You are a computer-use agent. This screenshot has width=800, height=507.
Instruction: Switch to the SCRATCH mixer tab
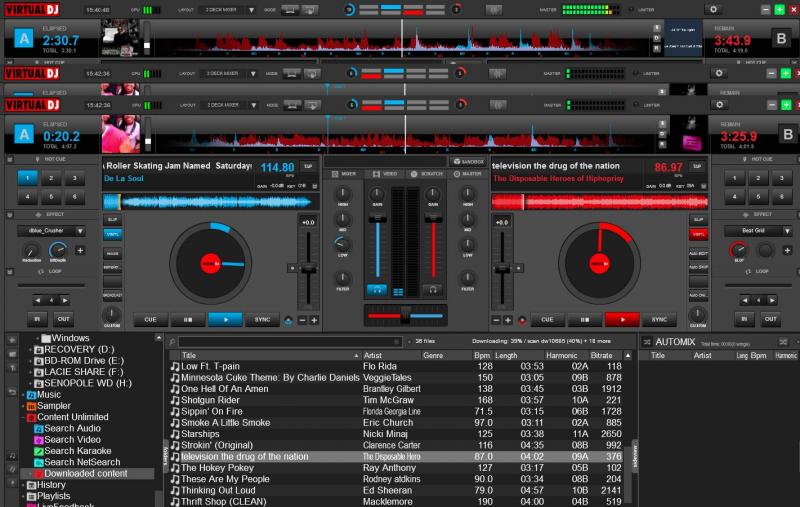(428, 174)
